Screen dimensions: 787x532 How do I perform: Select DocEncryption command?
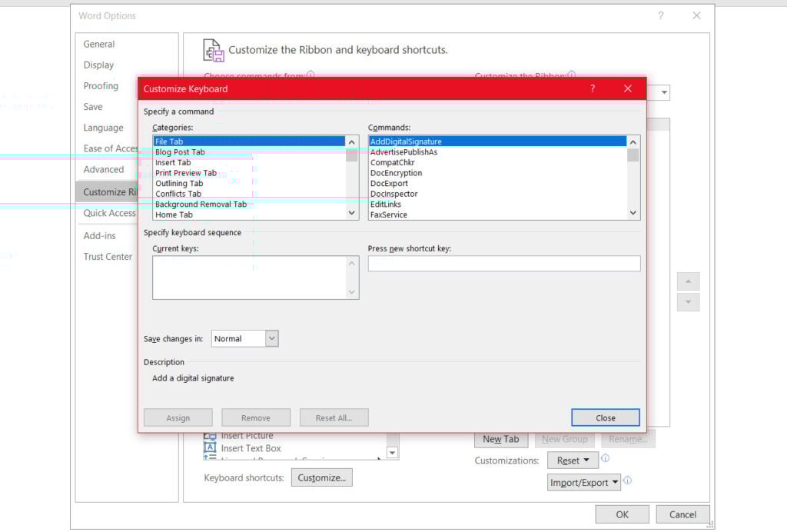(x=498, y=173)
